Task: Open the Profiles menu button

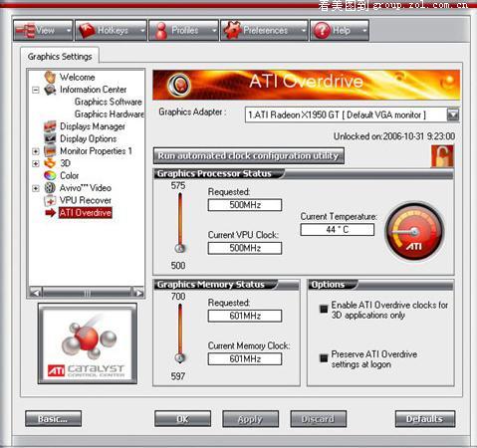Action: [184, 30]
